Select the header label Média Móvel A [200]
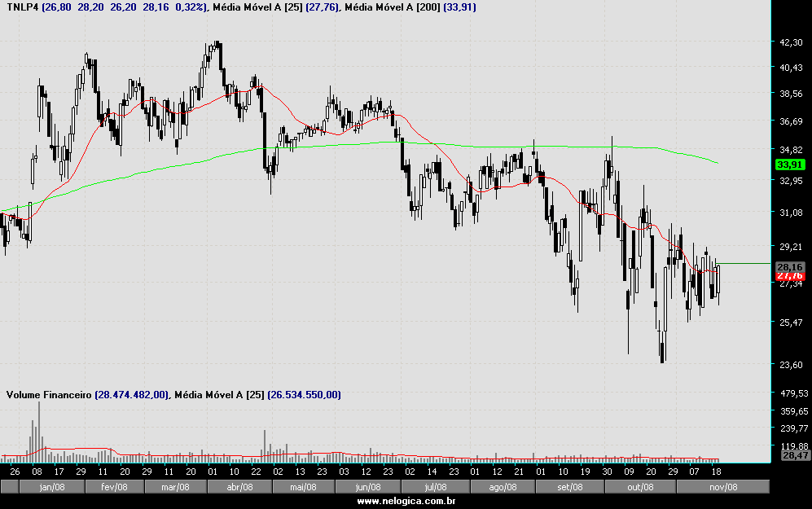This screenshot has width=812, height=509. [x=392, y=7]
